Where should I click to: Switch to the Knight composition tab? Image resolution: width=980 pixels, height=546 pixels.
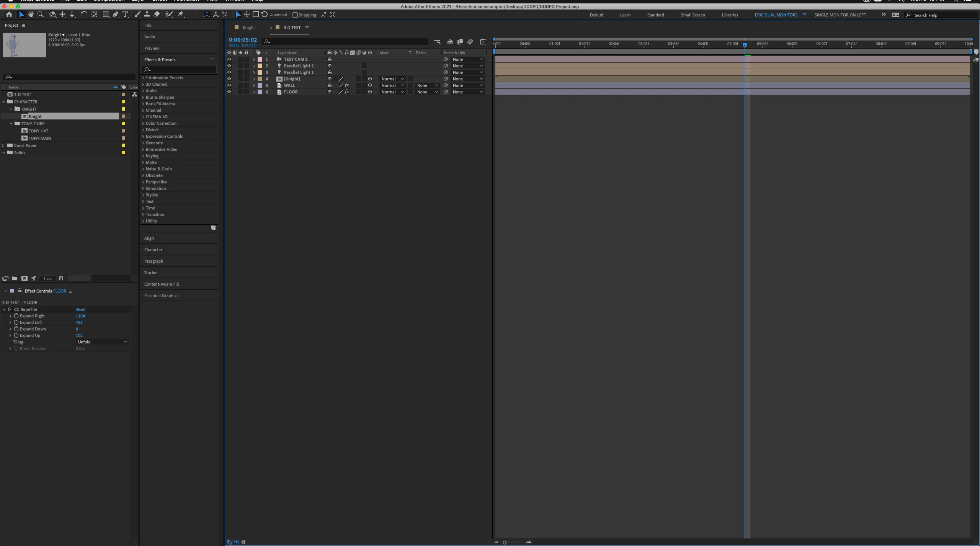(x=248, y=28)
